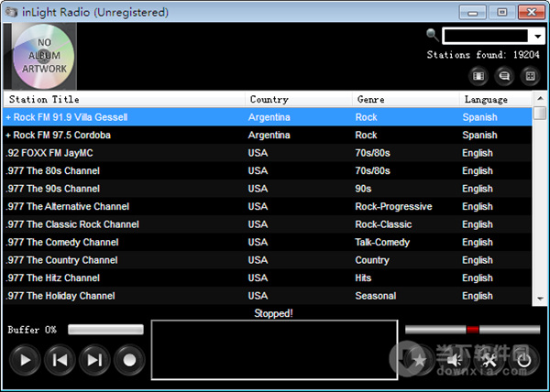Click the grid square icon button
The width and height of the screenshot is (550, 392).
click(x=531, y=76)
